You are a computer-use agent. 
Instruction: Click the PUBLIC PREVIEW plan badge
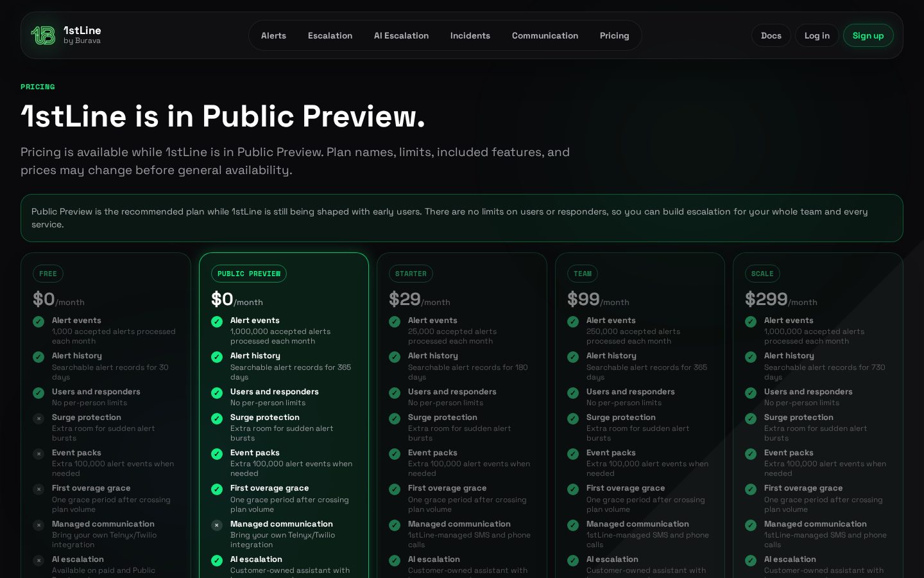(249, 274)
